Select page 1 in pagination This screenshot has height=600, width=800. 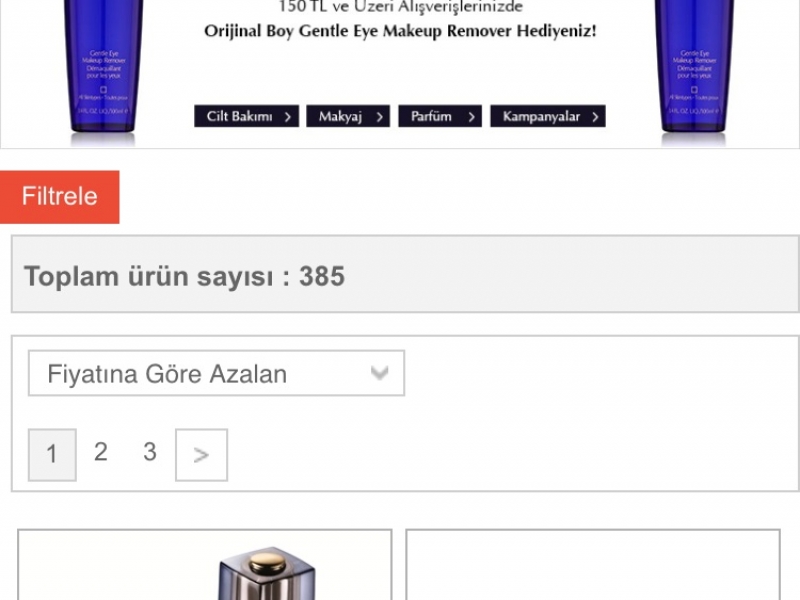[52, 455]
